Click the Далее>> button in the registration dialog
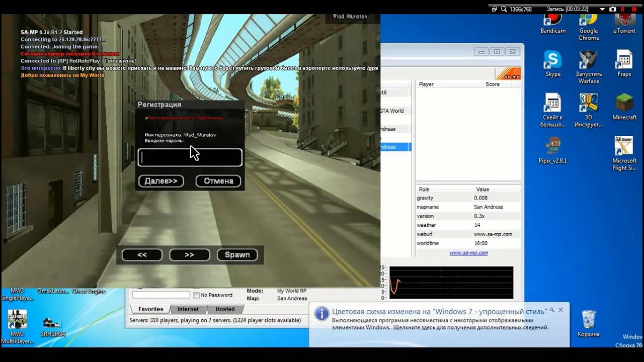This screenshot has height=362, width=644. pyautogui.click(x=161, y=181)
